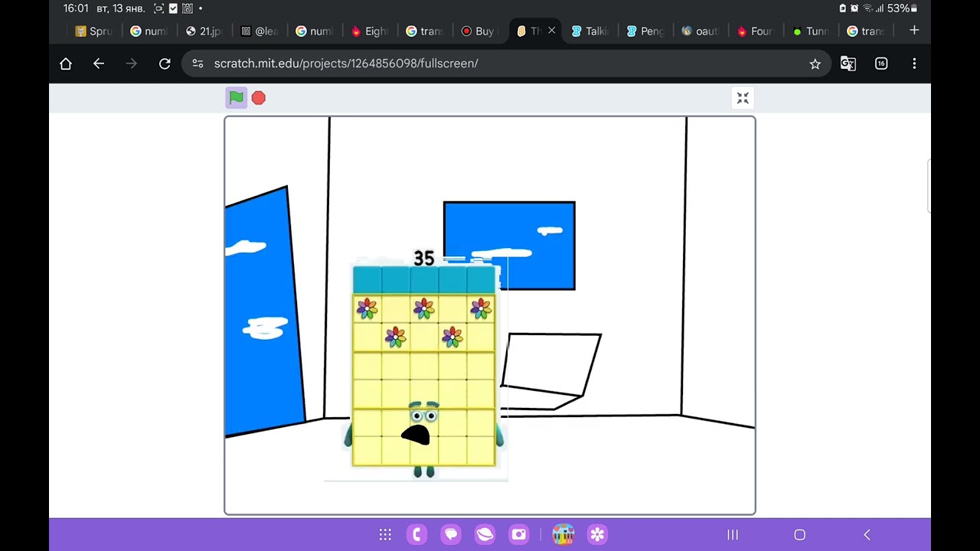Open a new browser tab
This screenshot has width=980, height=551.
pos(914,31)
